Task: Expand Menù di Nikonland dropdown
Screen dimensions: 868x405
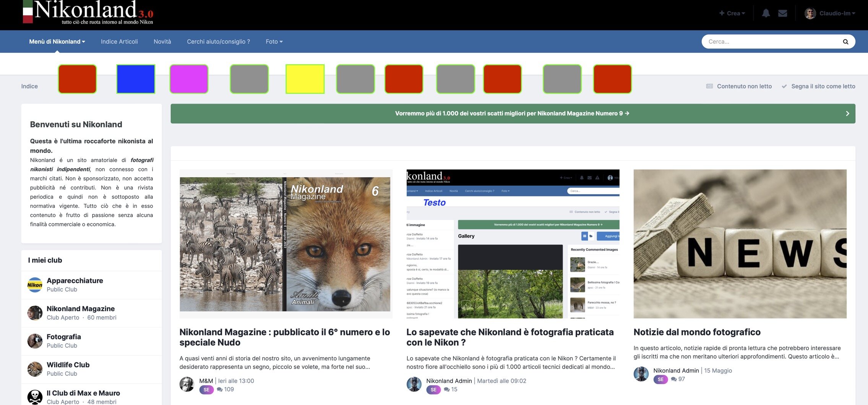Action: click(x=57, y=42)
